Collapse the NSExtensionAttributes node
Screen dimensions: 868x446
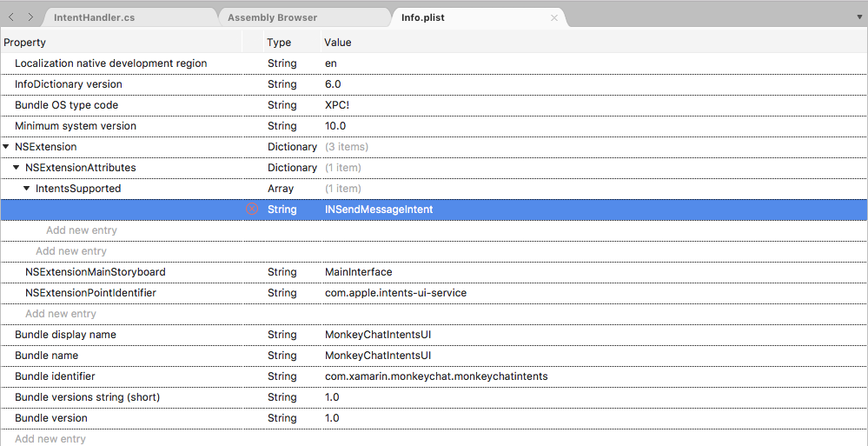[17, 168]
